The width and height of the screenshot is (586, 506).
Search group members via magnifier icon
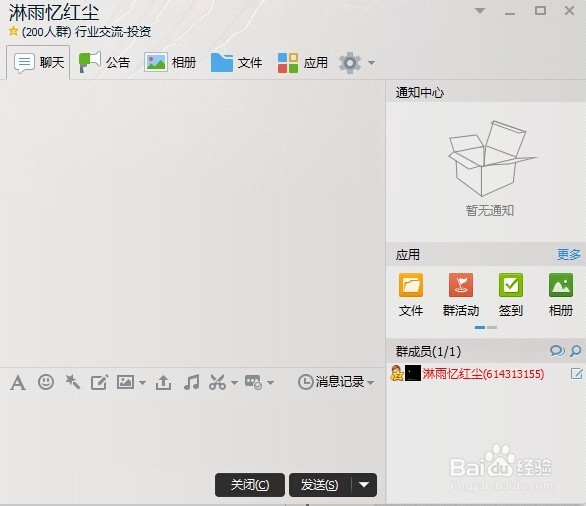point(576,351)
